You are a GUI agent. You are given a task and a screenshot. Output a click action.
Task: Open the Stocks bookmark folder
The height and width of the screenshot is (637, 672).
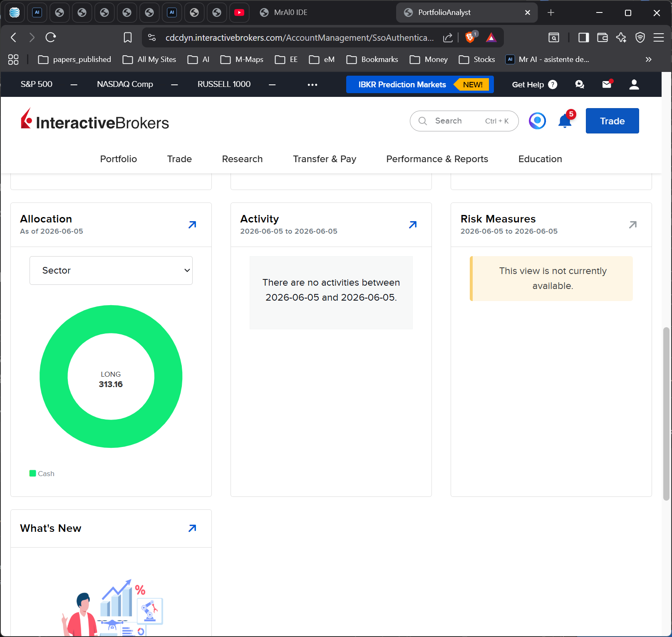click(x=477, y=59)
